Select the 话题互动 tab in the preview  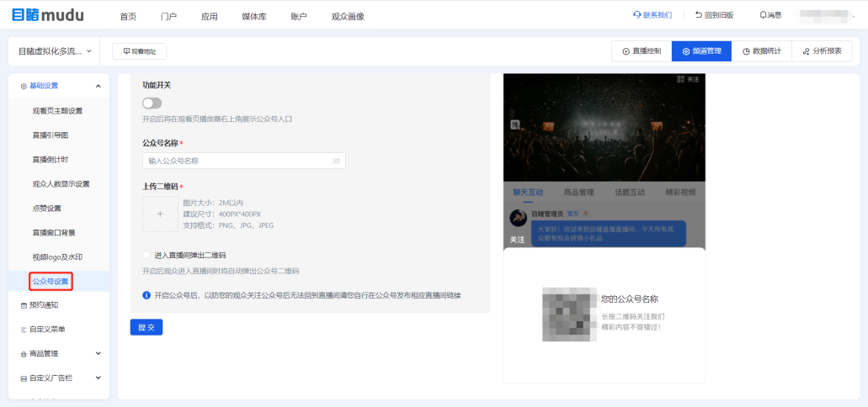tap(630, 193)
